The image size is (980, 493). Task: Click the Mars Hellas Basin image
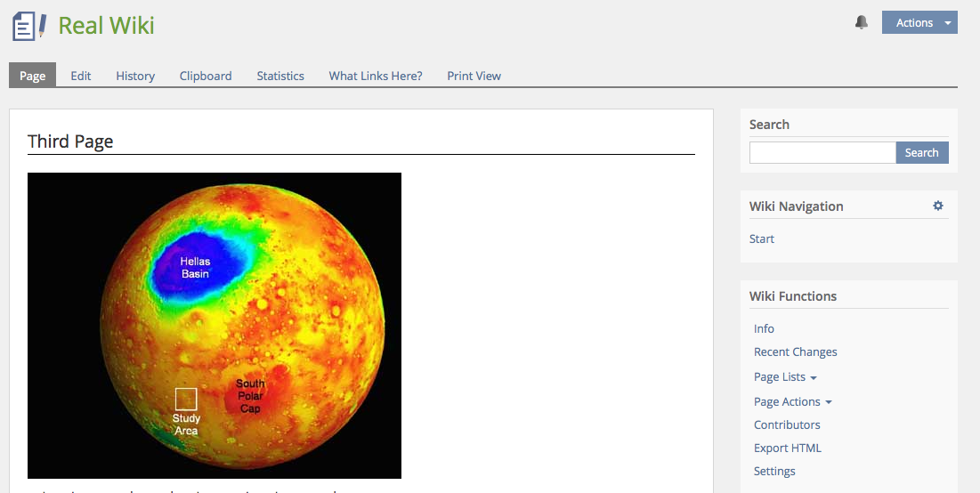click(215, 326)
